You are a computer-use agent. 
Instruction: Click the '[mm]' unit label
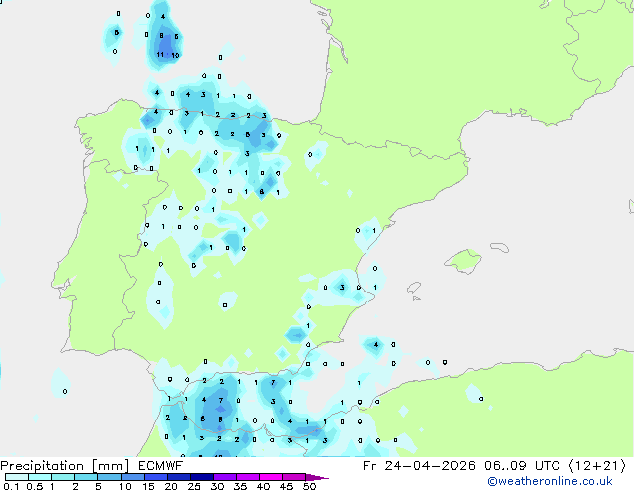coord(110,466)
